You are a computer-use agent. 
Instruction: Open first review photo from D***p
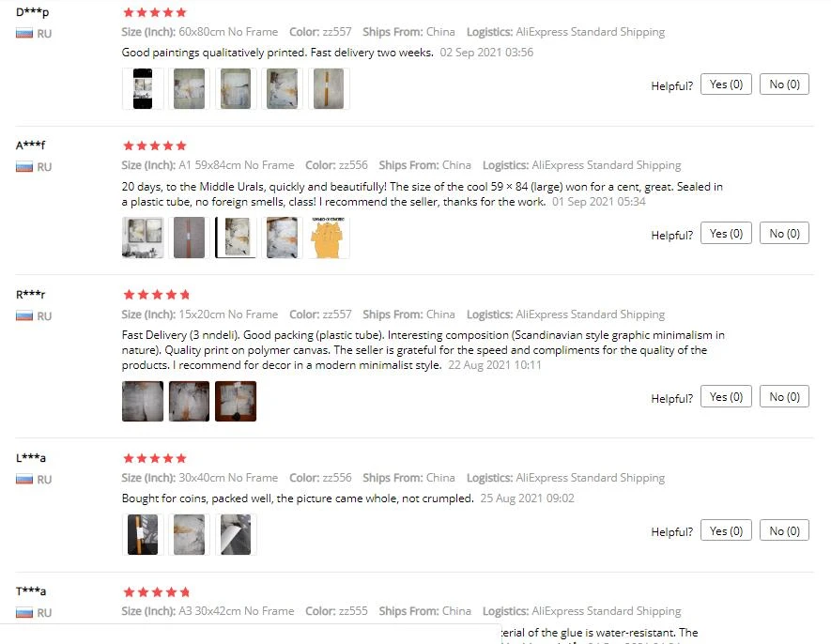tap(143, 88)
